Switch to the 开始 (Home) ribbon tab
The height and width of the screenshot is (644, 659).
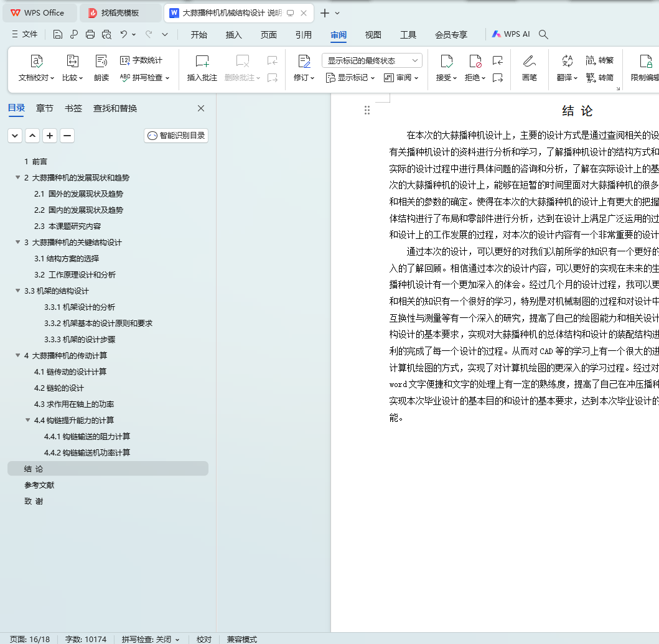tap(199, 34)
